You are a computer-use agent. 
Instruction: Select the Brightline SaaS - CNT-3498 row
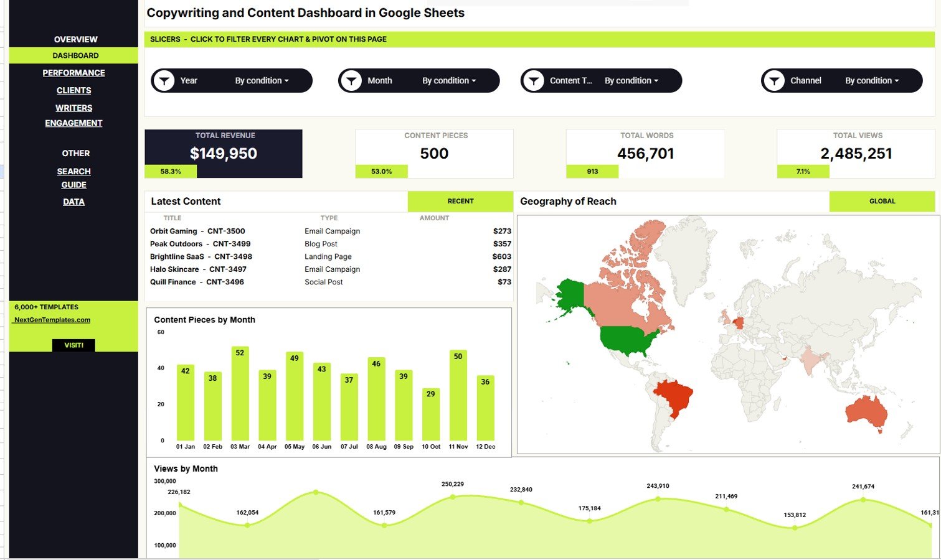(x=329, y=256)
